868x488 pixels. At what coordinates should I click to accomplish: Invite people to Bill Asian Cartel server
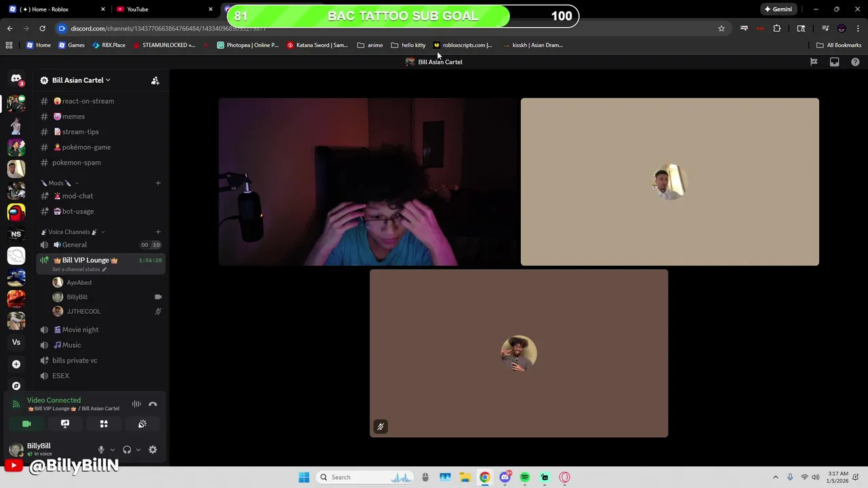pyautogui.click(x=155, y=81)
